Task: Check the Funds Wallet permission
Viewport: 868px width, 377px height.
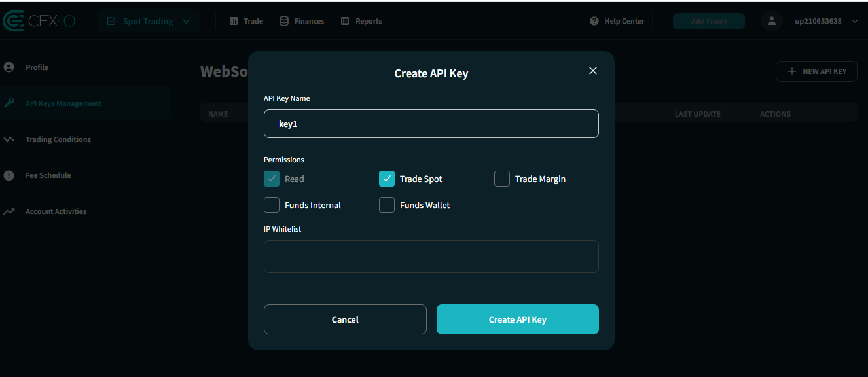Action: (387, 205)
